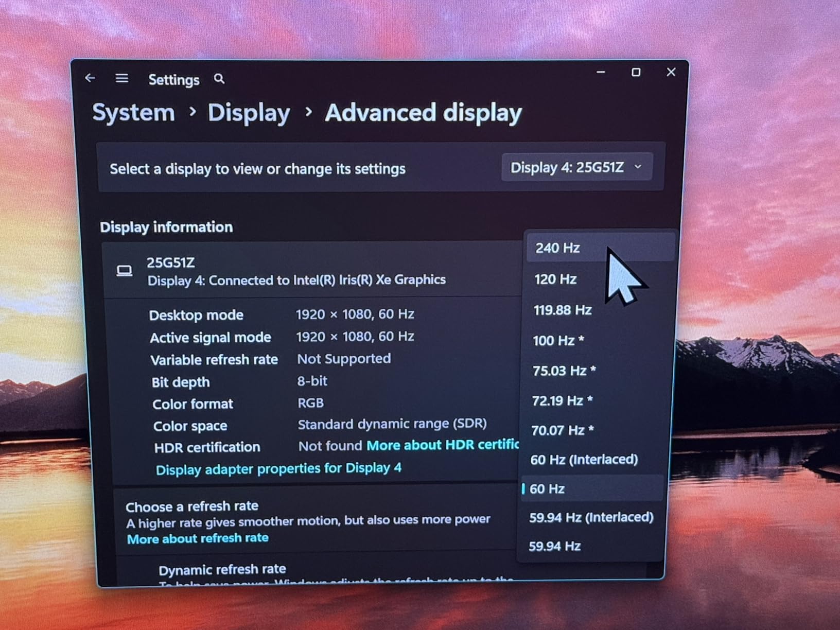
Task: Click the Standard dynamic range (SDR) value
Action: point(392,424)
